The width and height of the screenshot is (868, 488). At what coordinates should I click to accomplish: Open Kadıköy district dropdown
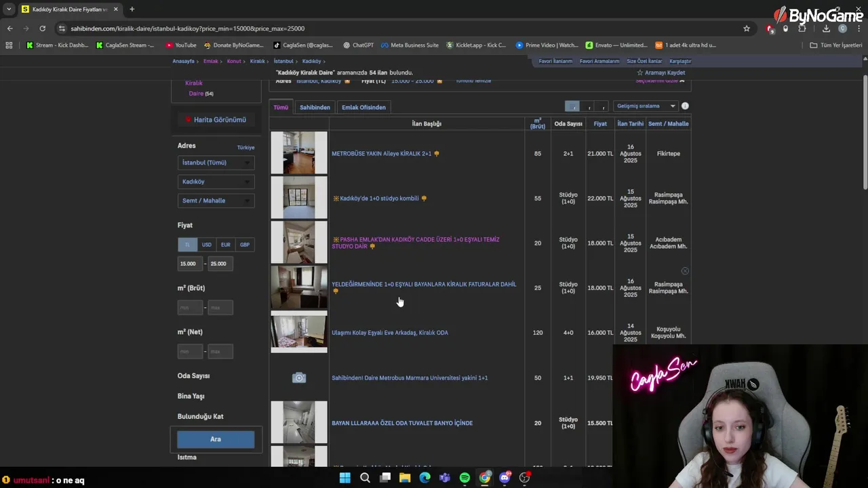[216, 182]
